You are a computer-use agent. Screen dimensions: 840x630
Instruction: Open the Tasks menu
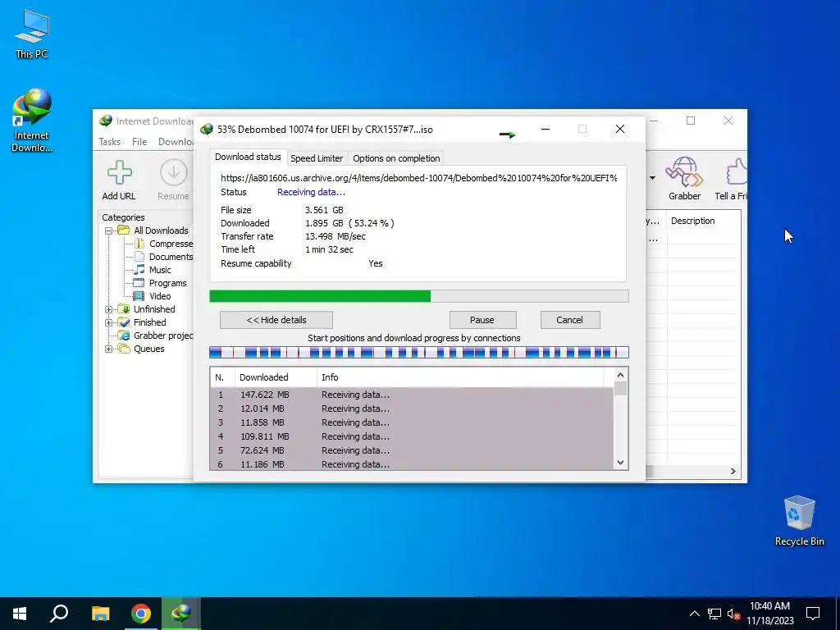coord(109,141)
